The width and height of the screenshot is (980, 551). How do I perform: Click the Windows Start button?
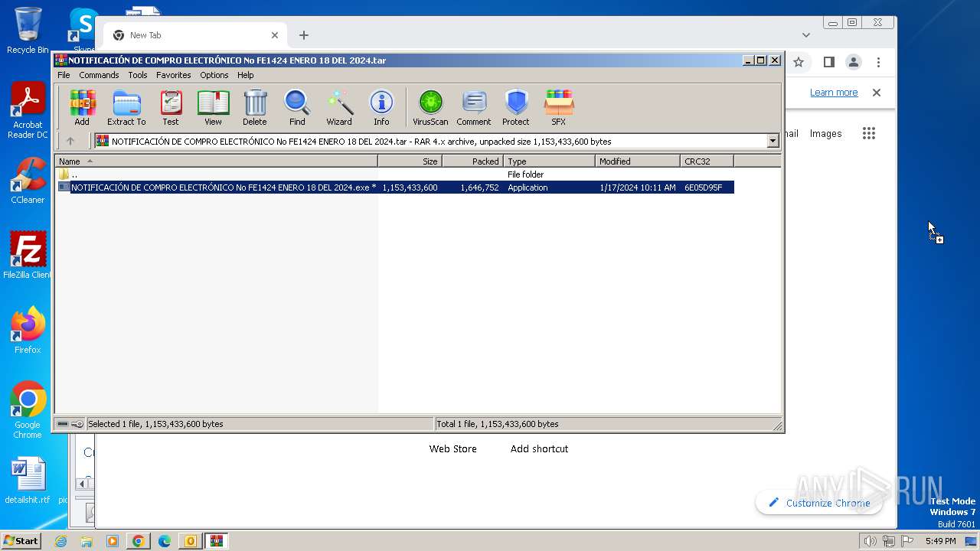pos(21,540)
